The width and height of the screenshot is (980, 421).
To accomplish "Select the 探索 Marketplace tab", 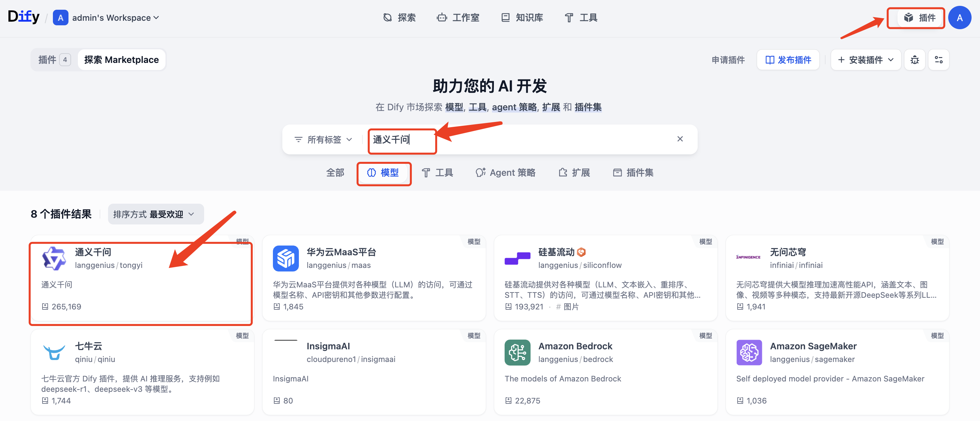I will pos(121,60).
